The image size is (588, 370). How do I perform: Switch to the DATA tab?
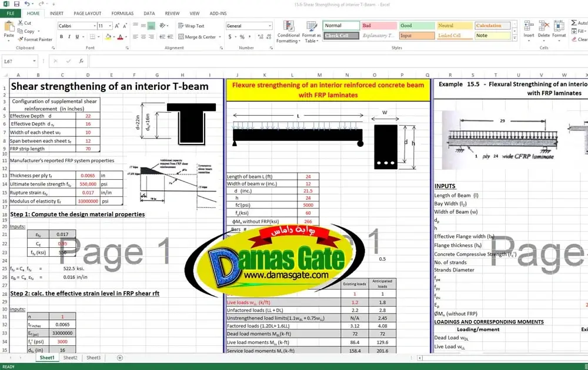pyautogui.click(x=149, y=14)
